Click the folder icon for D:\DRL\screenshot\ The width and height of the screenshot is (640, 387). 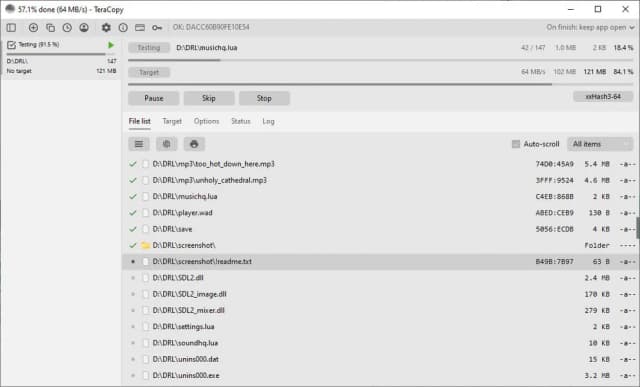point(145,245)
